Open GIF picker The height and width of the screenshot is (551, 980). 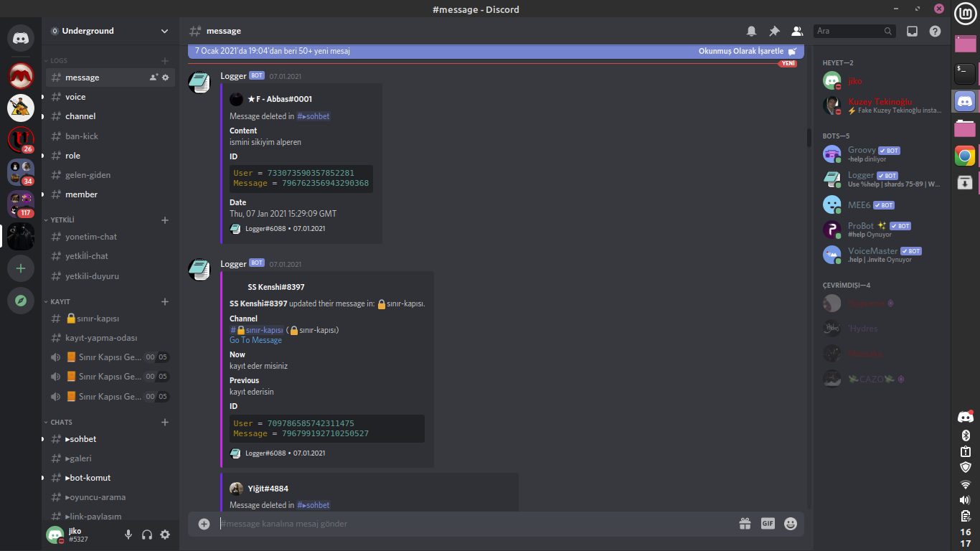pos(768,524)
